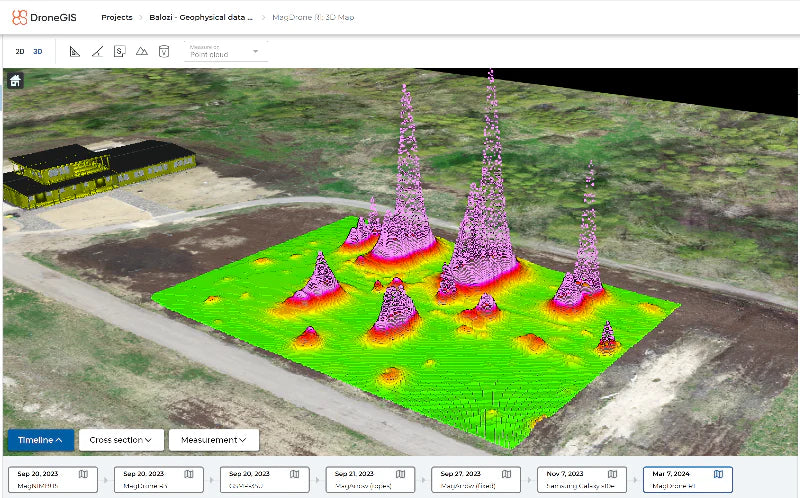Select the elevation profile mountain tool

click(141, 51)
